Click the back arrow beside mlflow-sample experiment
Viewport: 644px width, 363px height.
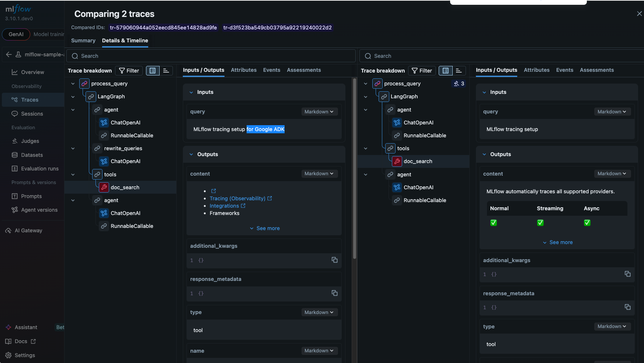[9, 54]
